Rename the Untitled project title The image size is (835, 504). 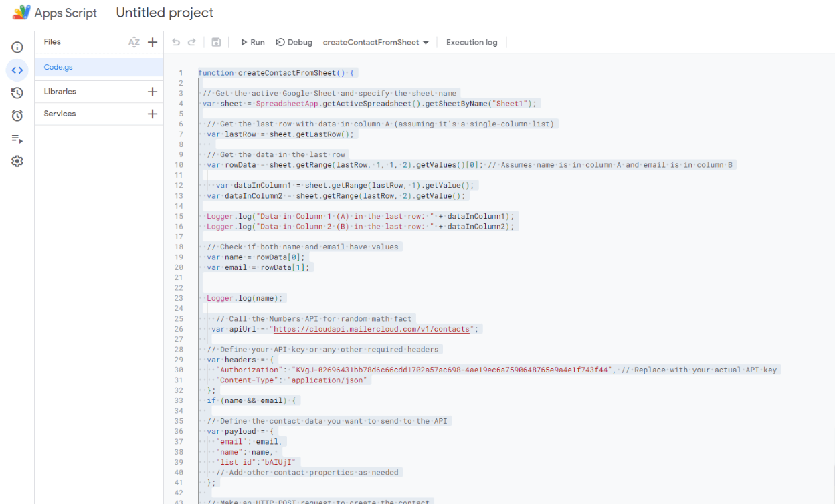coord(165,13)
